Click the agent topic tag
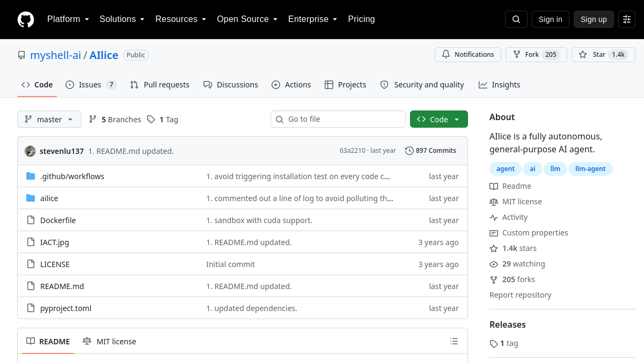This screenshot has width=644, height=362. click(x=506, y=168)
